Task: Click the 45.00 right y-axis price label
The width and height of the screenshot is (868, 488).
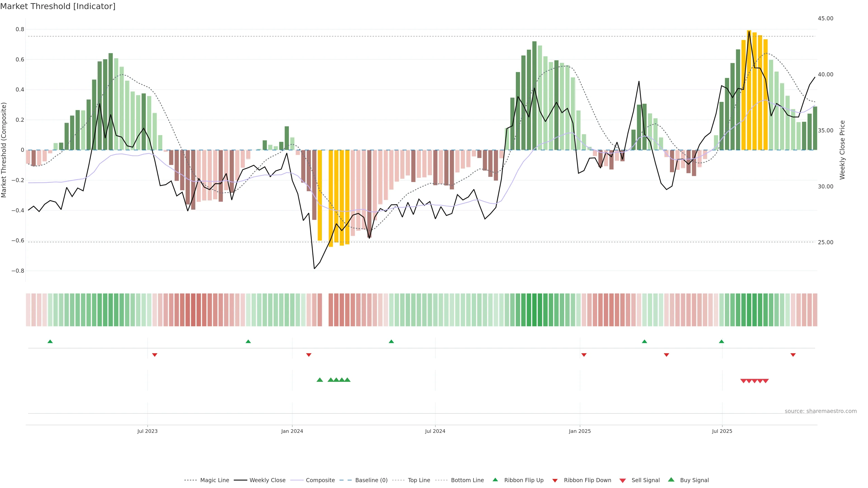Action: (825, 19)
